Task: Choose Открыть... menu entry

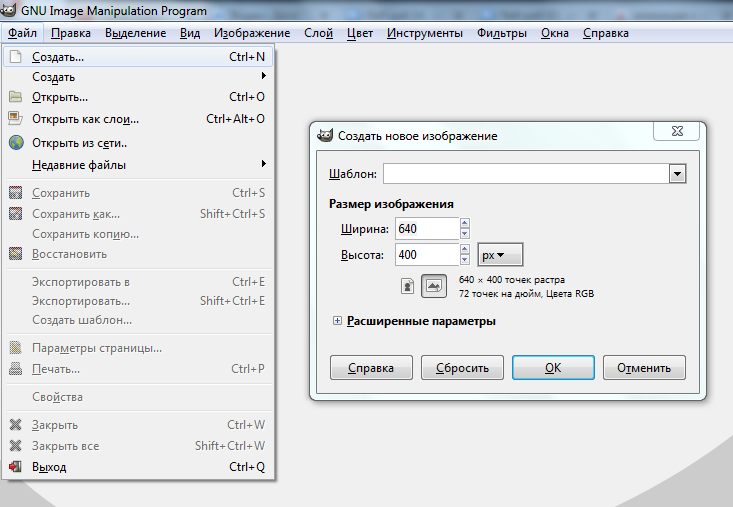Action: pos(138,97)
